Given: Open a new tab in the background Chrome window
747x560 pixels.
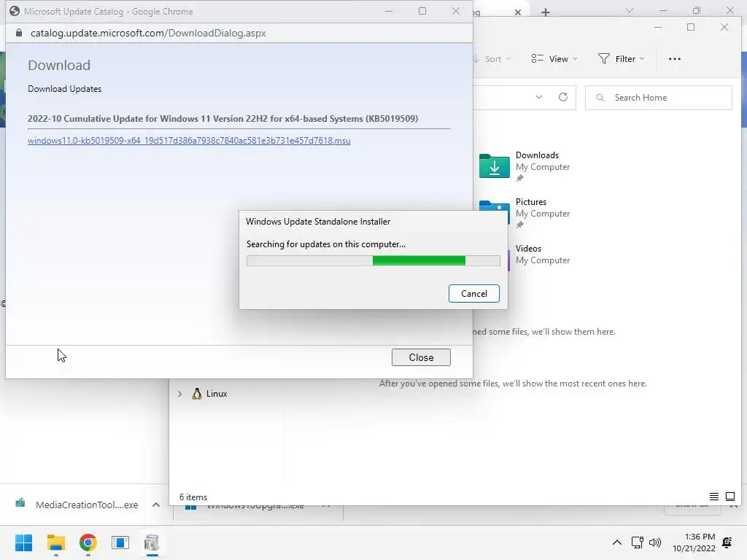Looking at the screenshot, I should pos(546,12).
